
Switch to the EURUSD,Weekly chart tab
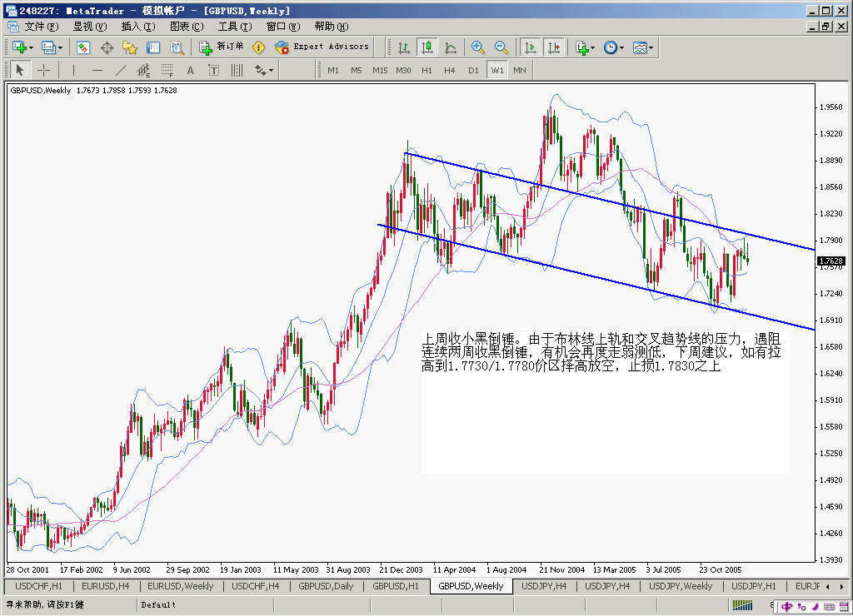(180, 586)
